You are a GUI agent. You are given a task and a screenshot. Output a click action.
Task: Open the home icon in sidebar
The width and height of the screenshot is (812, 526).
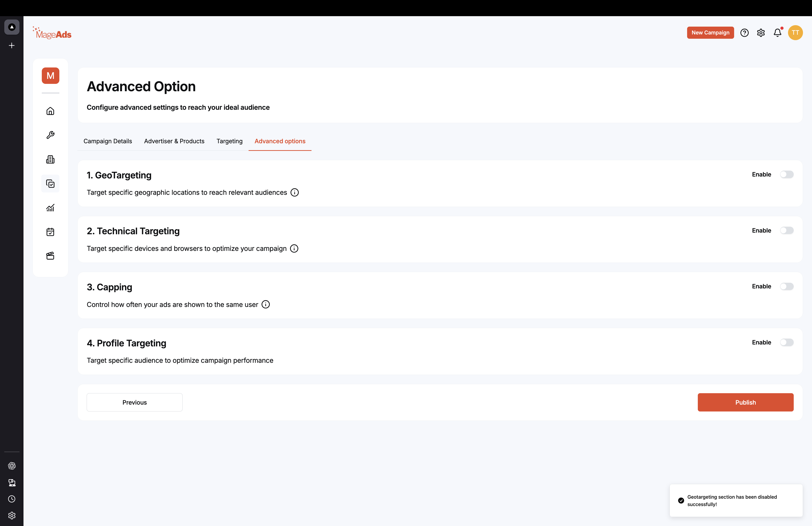click(50, 111)
